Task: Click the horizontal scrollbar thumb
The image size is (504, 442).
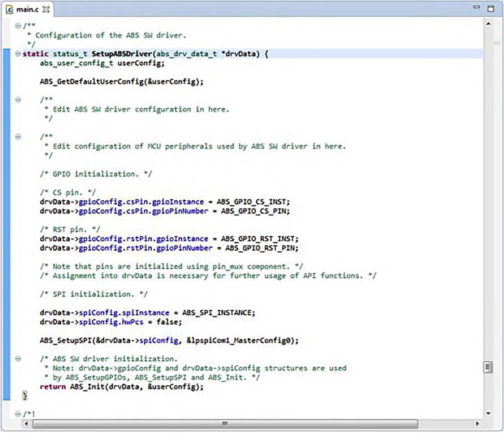Action: 225,424
